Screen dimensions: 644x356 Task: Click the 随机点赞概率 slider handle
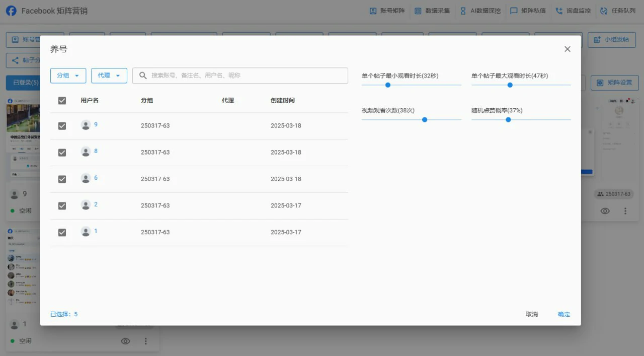[508, 119]
